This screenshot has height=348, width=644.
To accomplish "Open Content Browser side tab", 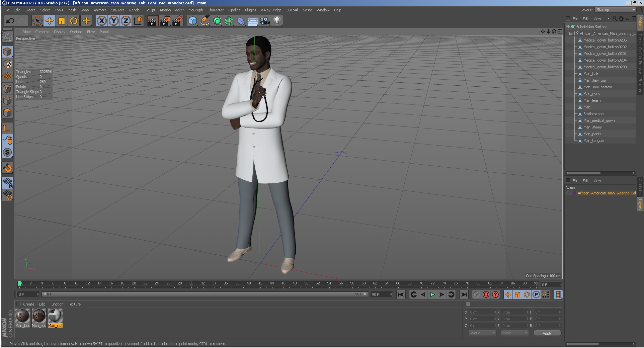I will [x=640, y=60].
